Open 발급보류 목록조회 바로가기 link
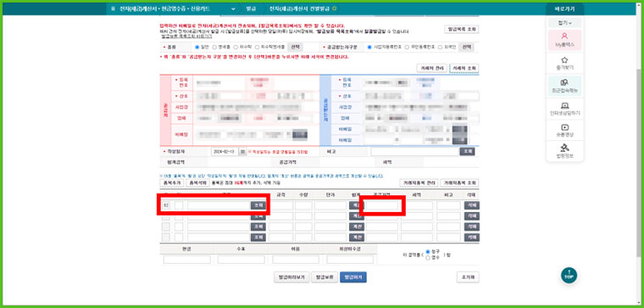 tap(186, 36)
